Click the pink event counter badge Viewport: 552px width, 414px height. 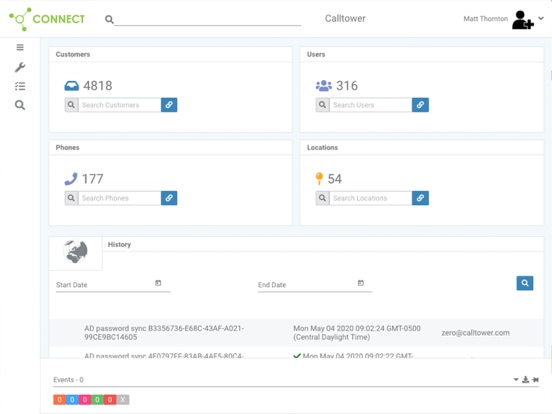click(85, 400)
